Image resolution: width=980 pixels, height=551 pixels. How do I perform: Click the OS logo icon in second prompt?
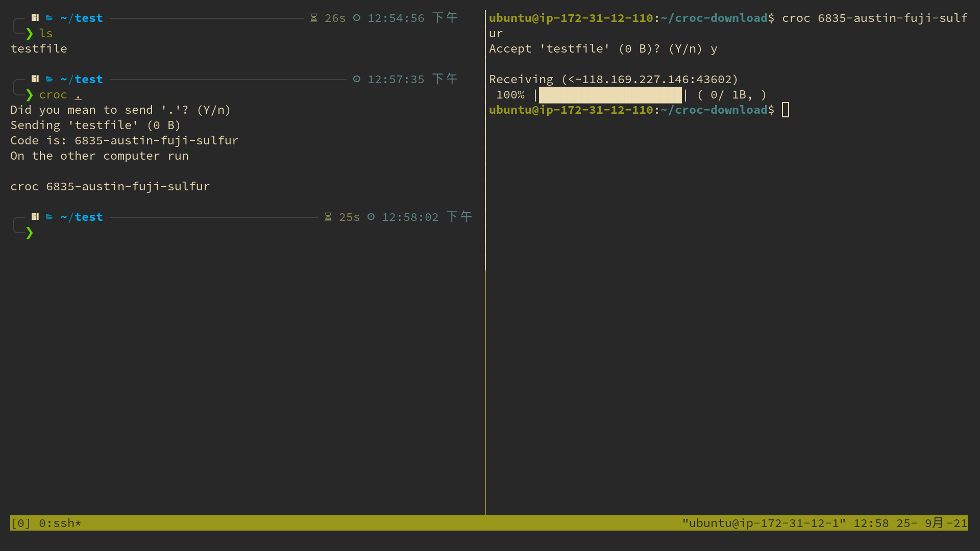pos(35,79)
